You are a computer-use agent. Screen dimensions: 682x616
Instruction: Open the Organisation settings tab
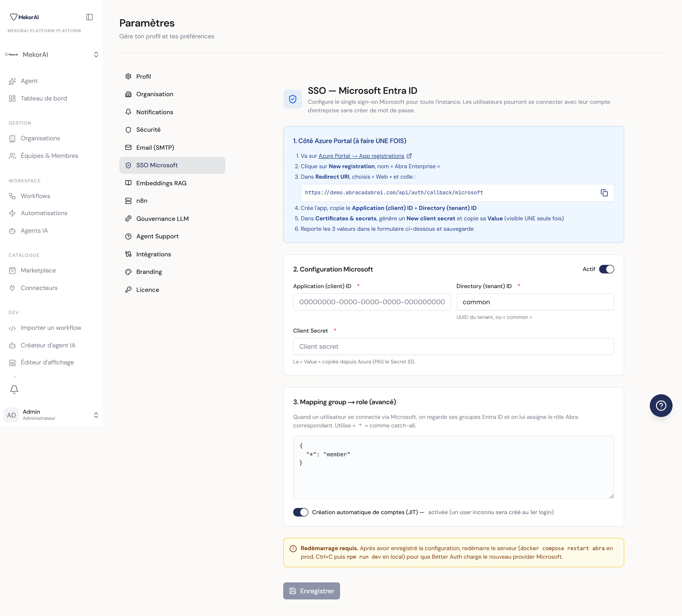(x=172, y=94)
